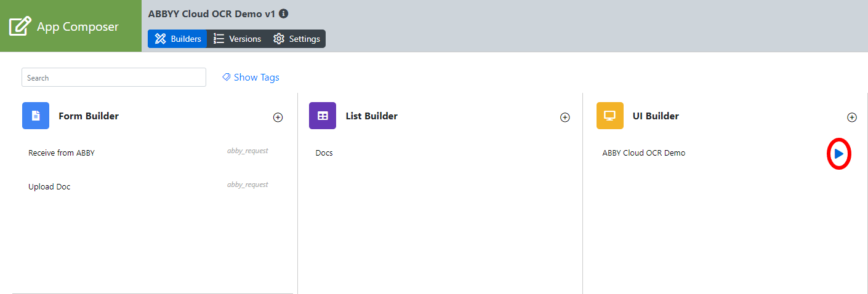Open the Versions tab
868x294 pixels.
coord(237,39)
